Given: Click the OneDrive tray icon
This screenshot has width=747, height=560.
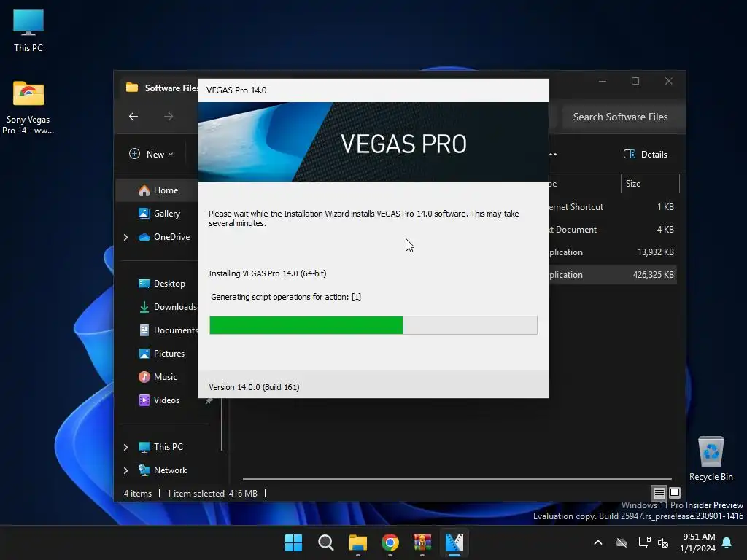Looking at the screenshot, I should click(622, 542).
